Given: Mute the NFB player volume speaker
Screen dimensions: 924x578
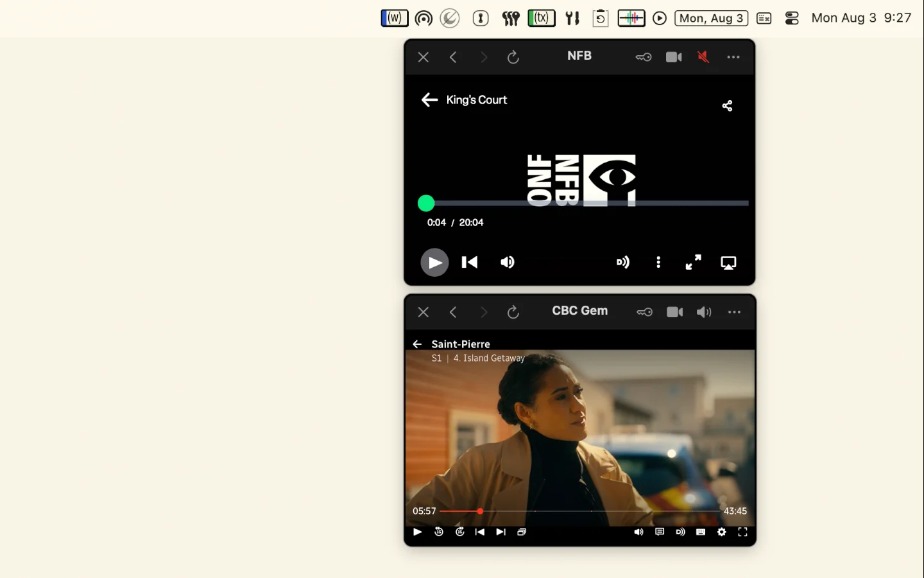Looking at the screenshot, I should [x=508, y=262].
